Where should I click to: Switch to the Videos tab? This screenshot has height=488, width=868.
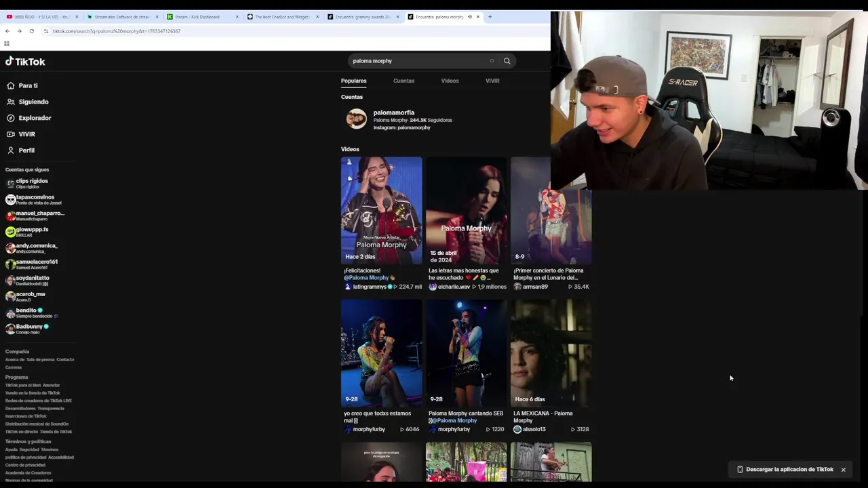[x=450, y=81]
